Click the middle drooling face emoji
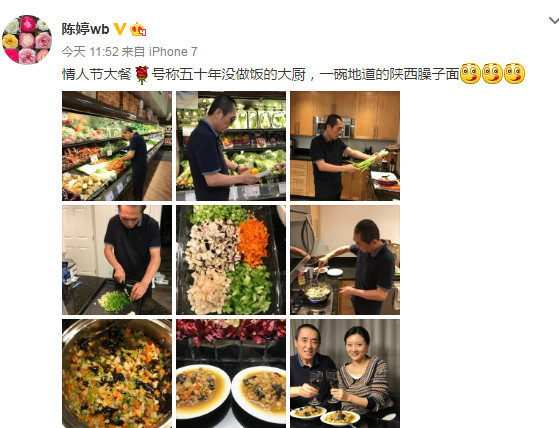The image size is (559, 428). 492,74
